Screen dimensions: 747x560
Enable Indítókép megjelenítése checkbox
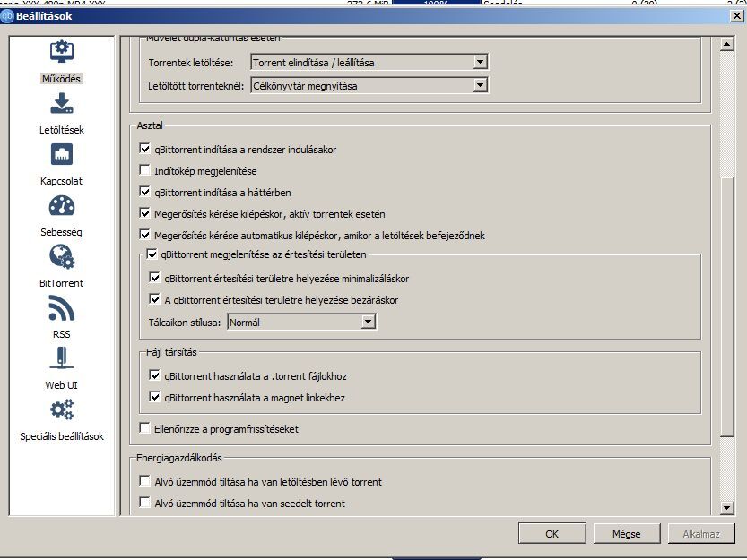coord(144,170)
